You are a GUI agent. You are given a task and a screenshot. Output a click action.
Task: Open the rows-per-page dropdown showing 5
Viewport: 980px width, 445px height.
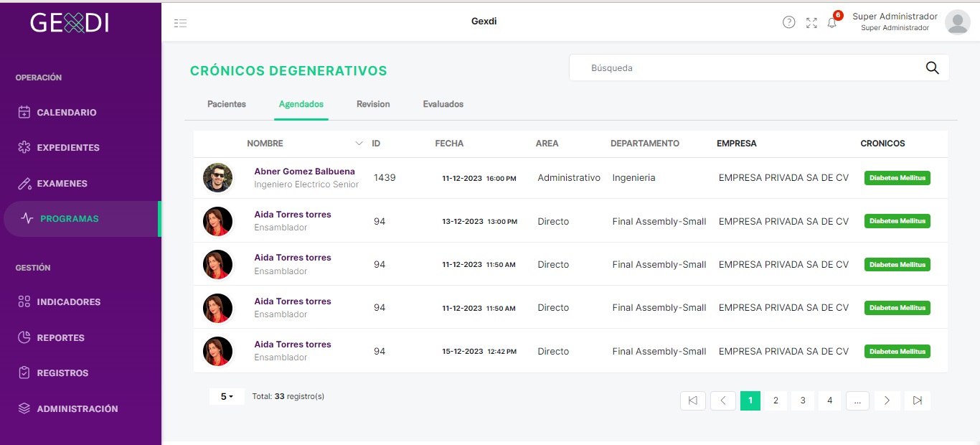pos(227,396)
